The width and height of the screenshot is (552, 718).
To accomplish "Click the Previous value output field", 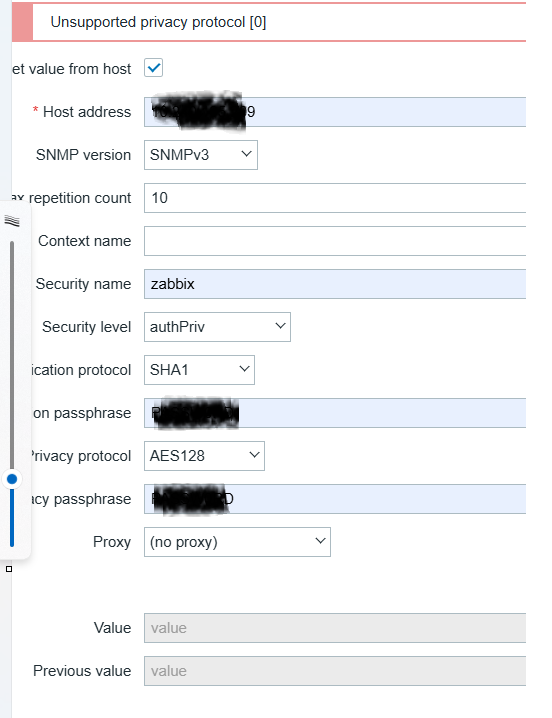I will (x=335, y=671).
